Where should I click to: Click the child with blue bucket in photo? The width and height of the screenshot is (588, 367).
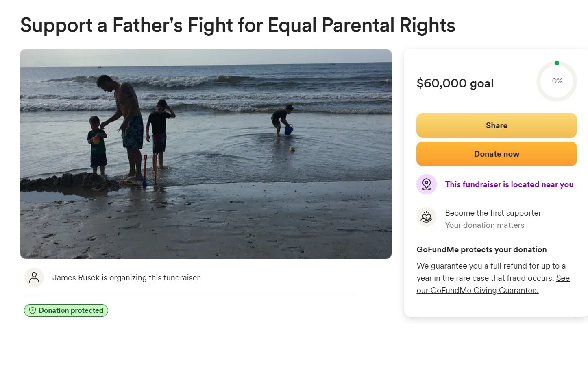283,120
